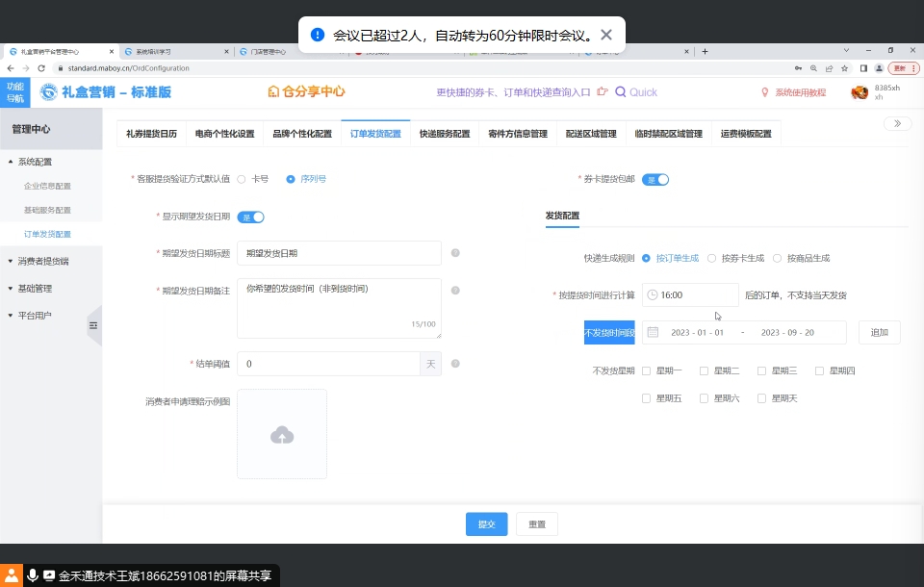Click the help icon beside 期望发货日期标题 field
The image size is (924, 587).
pos(455,253)
